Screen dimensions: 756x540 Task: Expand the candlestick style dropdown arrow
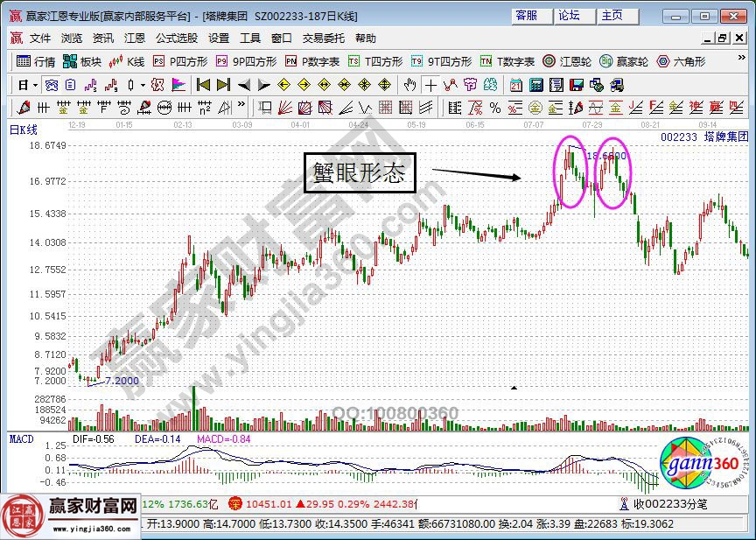143,85
